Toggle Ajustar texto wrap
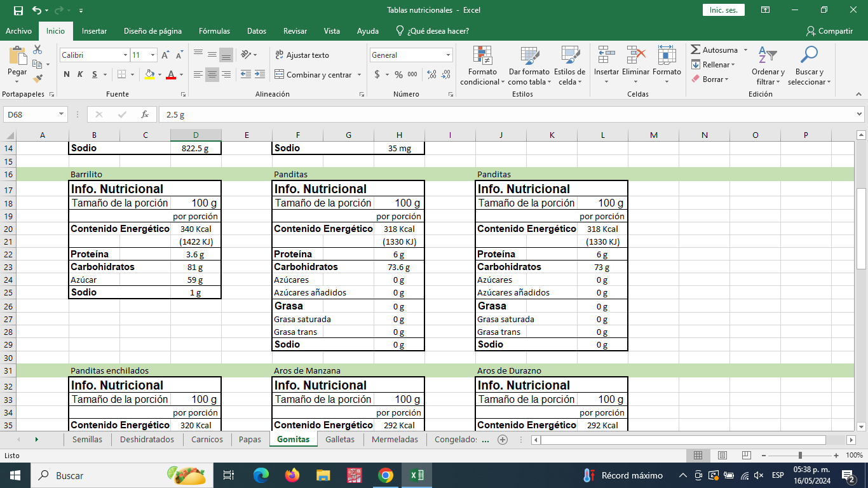868x488 pixels. pos(302,55)
